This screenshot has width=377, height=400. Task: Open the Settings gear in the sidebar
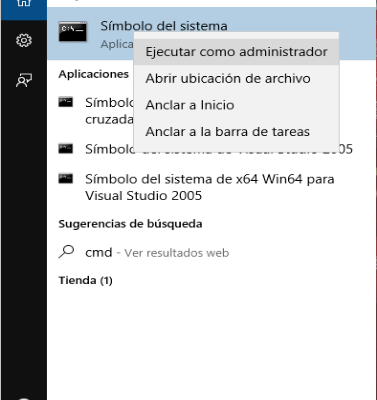(x=24, y=41)
